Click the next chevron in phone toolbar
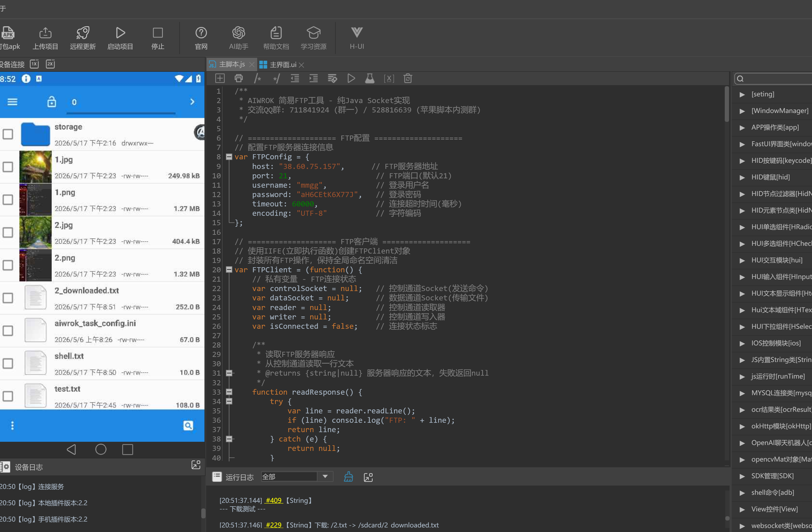Image resolution: width=812 pixels, height=532 pixels. [192, 102]
